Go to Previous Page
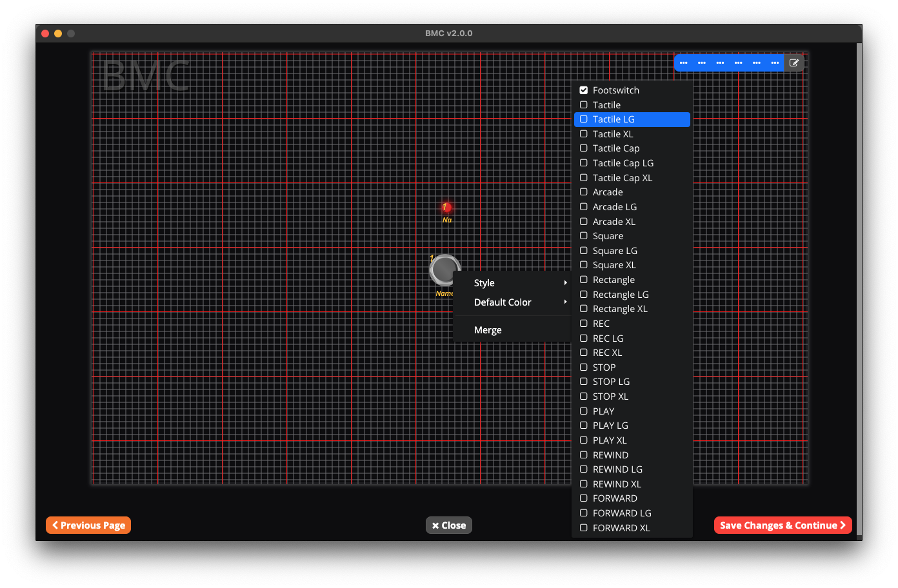 point(88,525)
